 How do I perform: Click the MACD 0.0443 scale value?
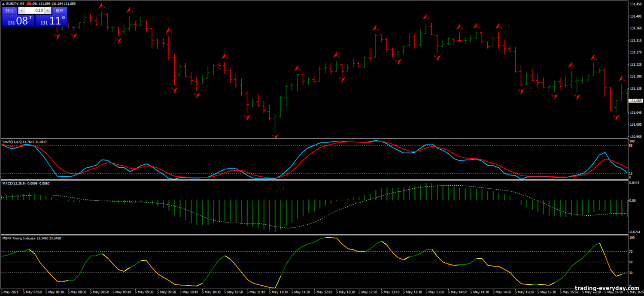click(x=635, y=183)
